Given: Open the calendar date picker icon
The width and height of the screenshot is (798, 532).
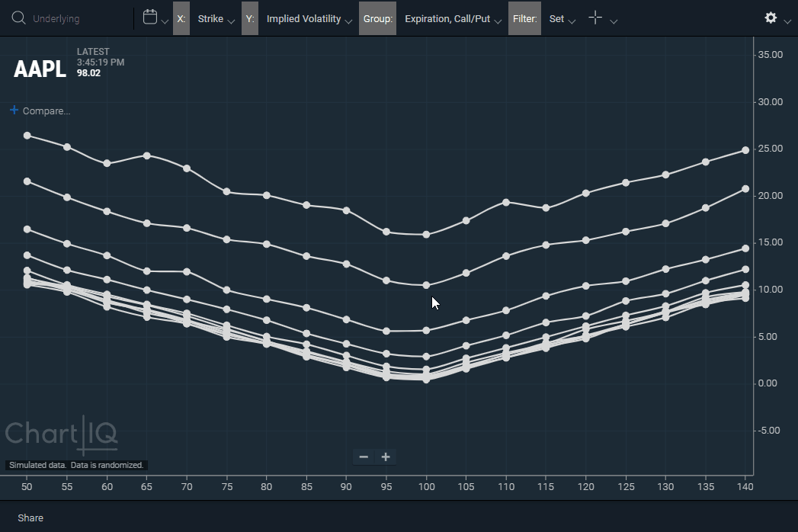Looking at the screenshot, I should (x=149, y=17).
